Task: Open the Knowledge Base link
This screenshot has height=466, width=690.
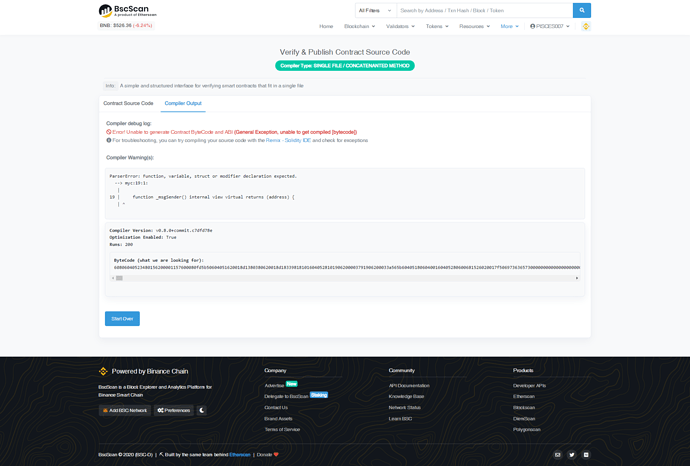Action: [x=406, y=396]
